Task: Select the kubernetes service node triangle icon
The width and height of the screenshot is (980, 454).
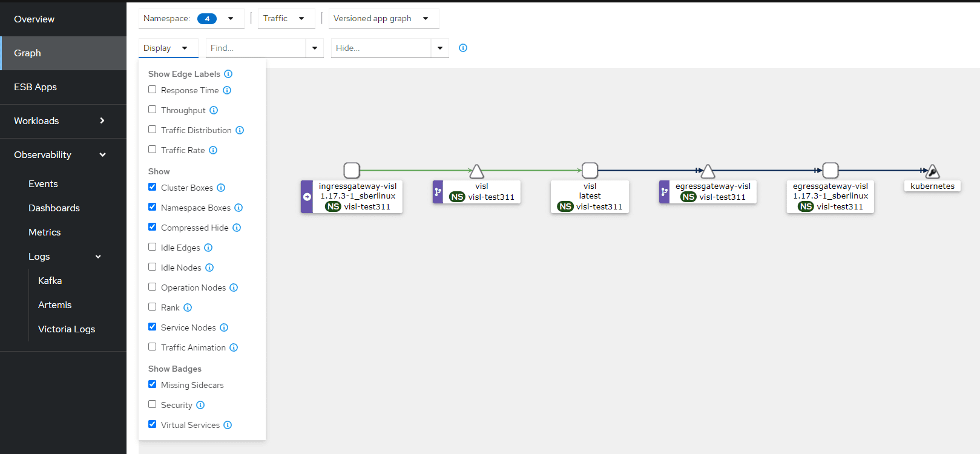Action: (x=933, y=171)
